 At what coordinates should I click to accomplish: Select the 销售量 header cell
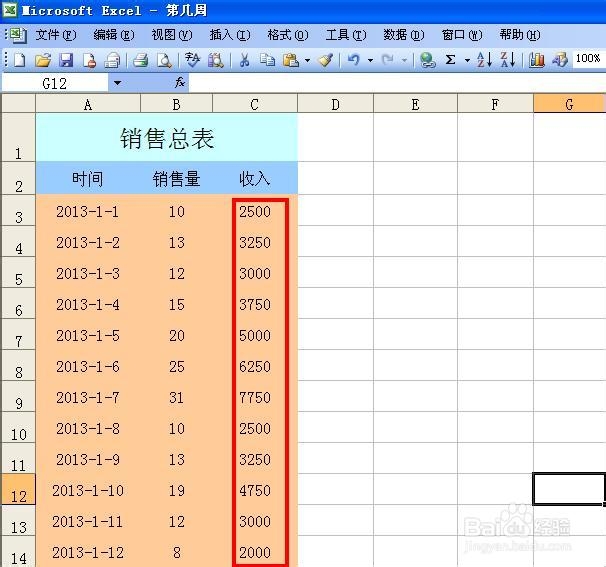(177, 178)
